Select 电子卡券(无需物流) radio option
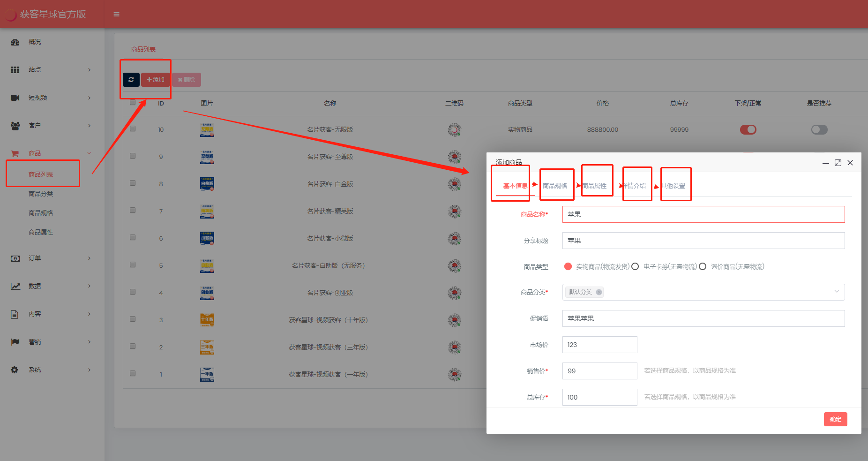The image size is (868, 461). pos(636,267)
